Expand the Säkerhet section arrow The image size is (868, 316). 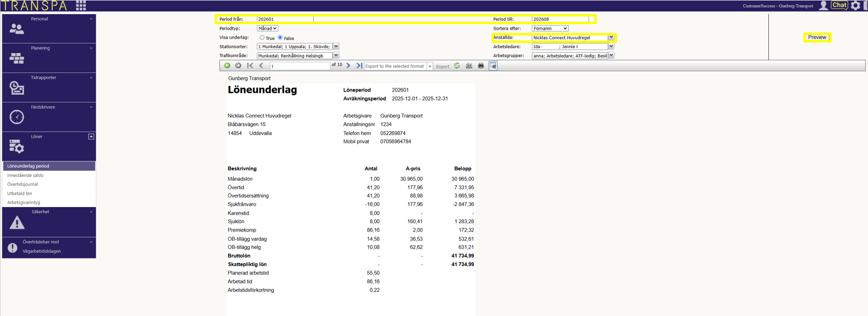91,212
